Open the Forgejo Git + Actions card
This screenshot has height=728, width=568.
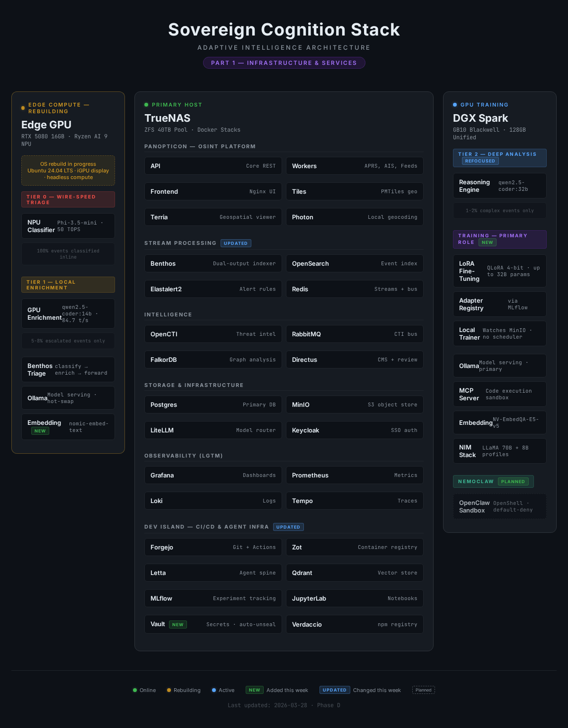tap(213, 548)
